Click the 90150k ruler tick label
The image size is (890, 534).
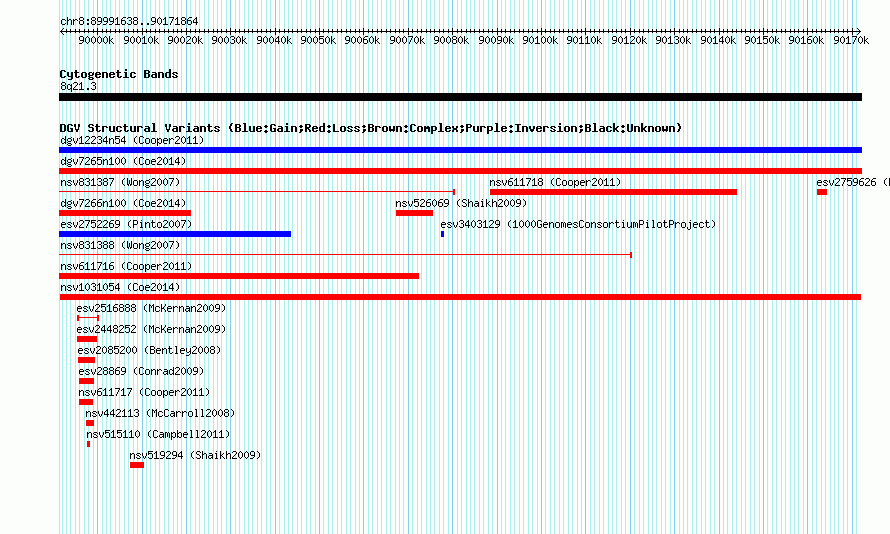[762, 40]
